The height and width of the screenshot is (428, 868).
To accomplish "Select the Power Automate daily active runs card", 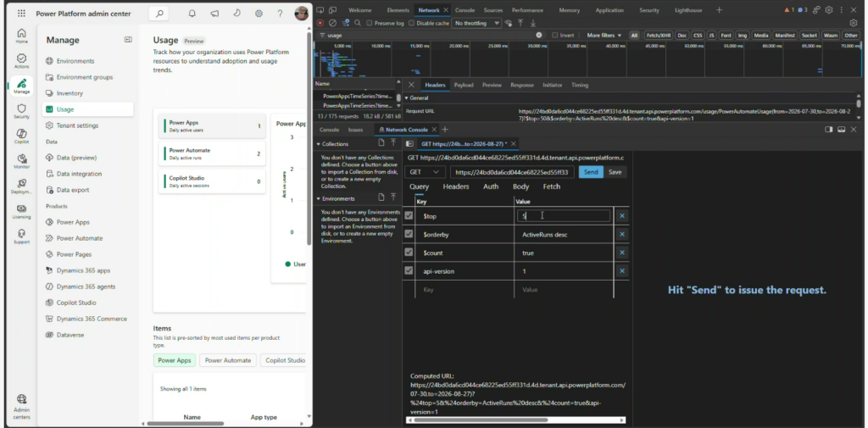I will click(x=212, y=154).
